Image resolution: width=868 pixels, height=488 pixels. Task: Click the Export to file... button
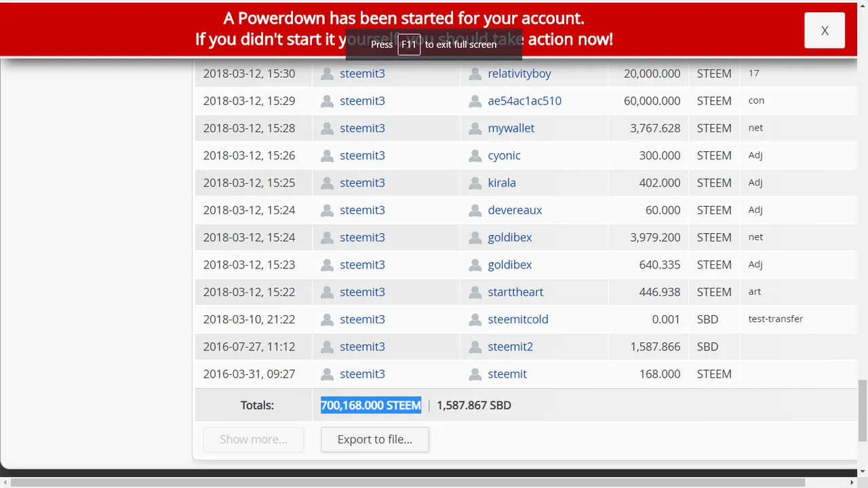click(x=375, y=439)
